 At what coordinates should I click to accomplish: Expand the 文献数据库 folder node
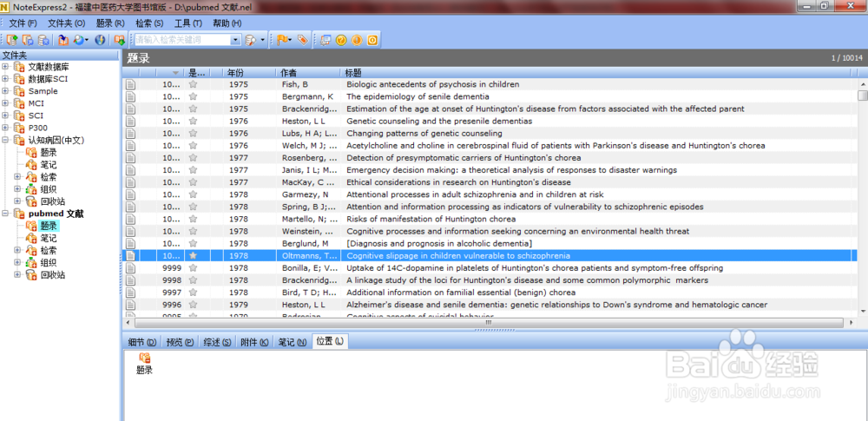(5, 67)
